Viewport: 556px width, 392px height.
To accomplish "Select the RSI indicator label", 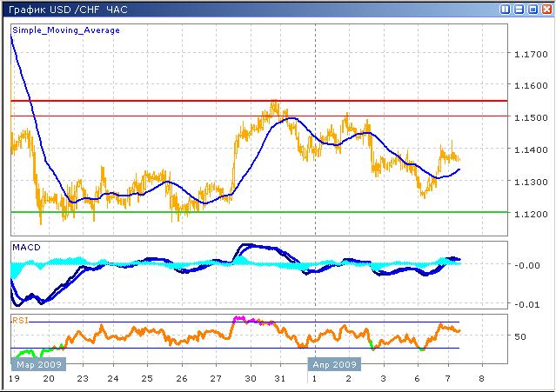I will [19, 321].
